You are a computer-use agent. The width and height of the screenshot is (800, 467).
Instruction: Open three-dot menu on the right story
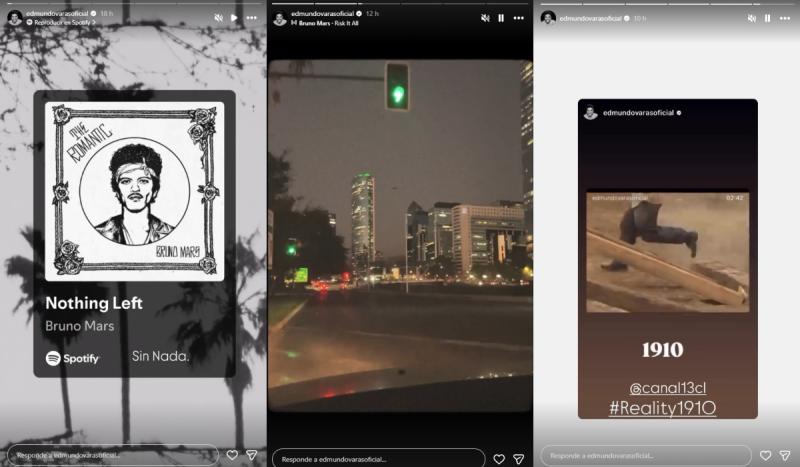coord(785,18)
